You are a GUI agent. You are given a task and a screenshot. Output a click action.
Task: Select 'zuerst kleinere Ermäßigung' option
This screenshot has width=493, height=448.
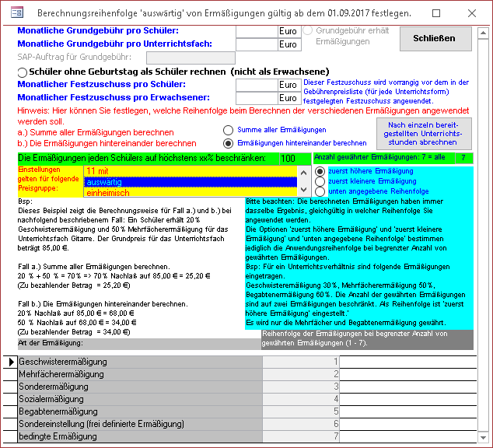coord(320,181)
